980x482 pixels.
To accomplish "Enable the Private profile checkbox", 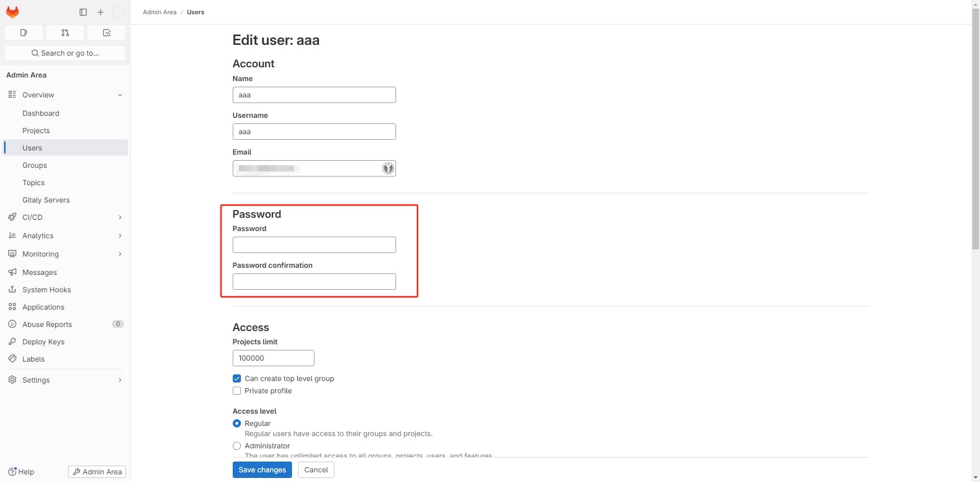I will (237, 391).
